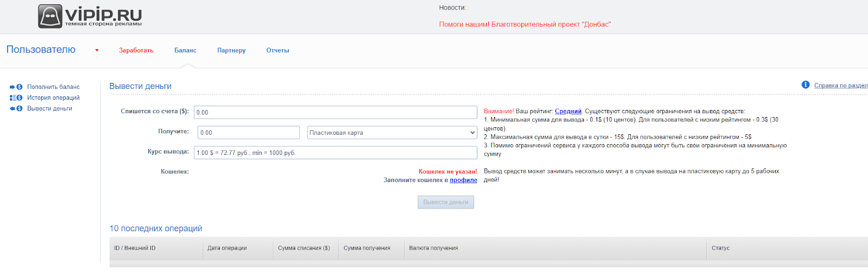
Task: Switch to the Баланс tab
Action: 185,50
